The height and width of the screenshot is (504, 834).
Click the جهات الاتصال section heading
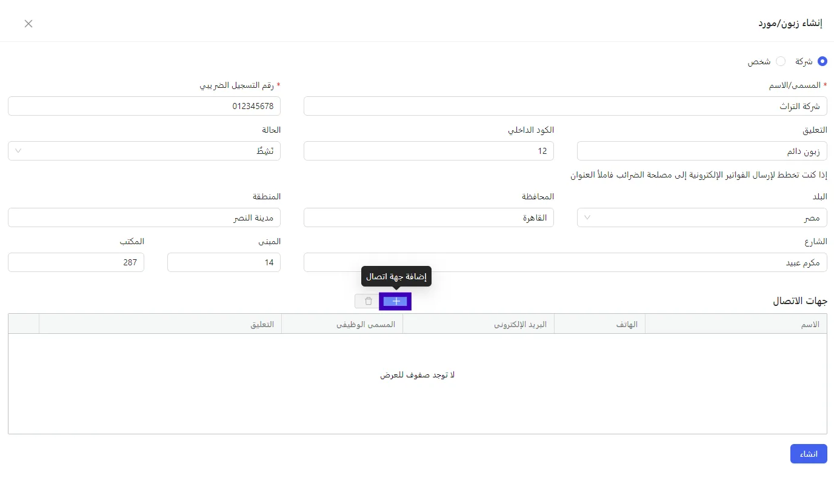pos(800,301)
